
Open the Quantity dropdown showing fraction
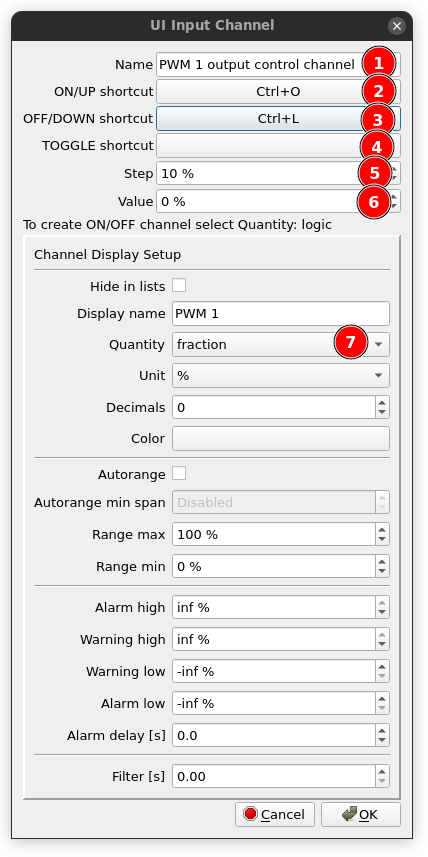coord(281,344)
